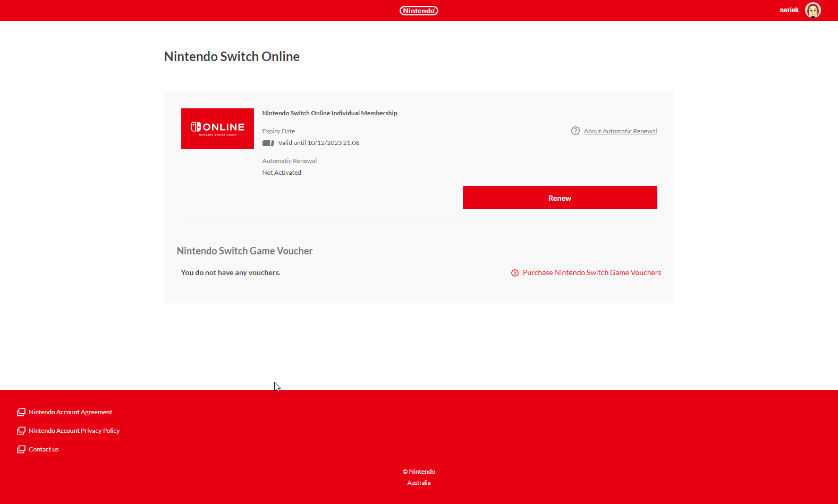
Task: Click the Switch console icon beside the expiry date
Action: click(x=268, y=143)
